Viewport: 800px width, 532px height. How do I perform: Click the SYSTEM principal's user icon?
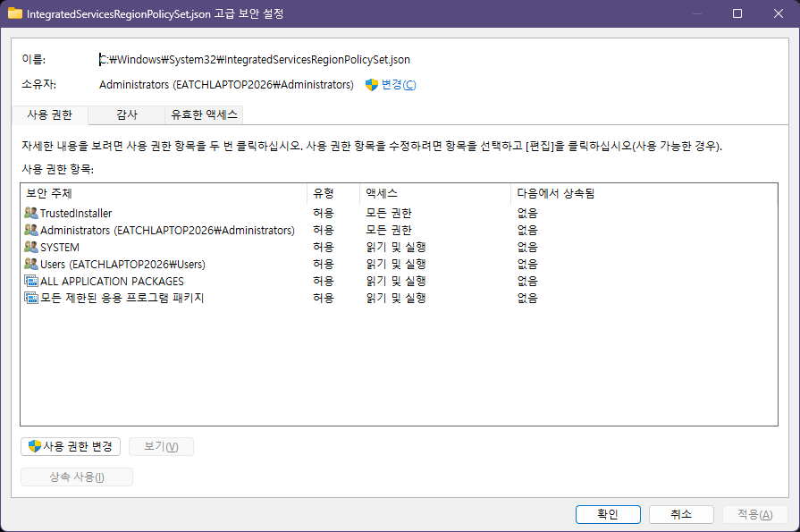tap(31, 248)
